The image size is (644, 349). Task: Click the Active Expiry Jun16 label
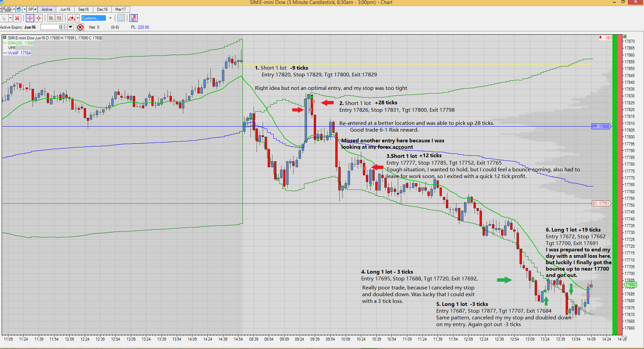(x=18, y=27)
